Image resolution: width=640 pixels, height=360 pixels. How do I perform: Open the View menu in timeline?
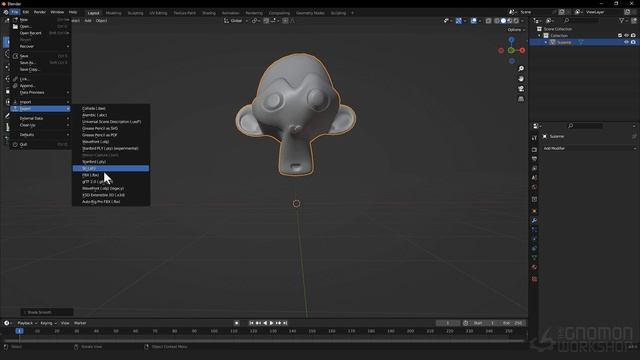coord(65,323)
